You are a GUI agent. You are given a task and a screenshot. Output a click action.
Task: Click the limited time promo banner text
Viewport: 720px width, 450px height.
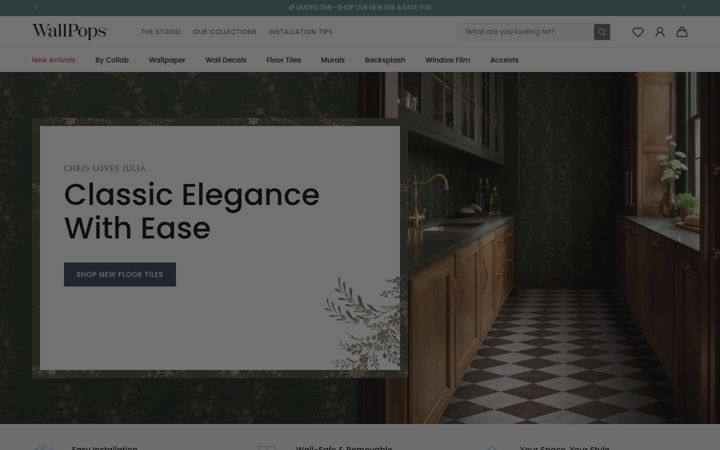pos(360,7)
